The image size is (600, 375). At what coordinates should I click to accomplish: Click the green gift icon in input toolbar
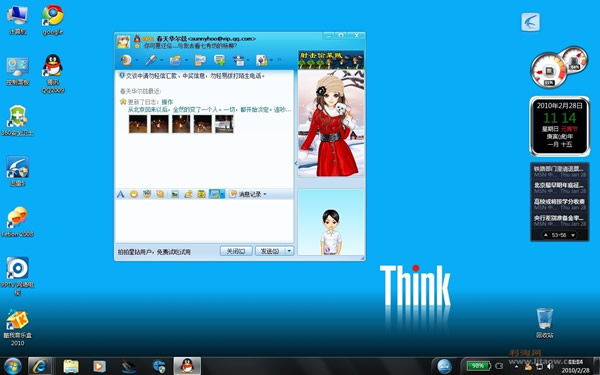click(201, 194)
